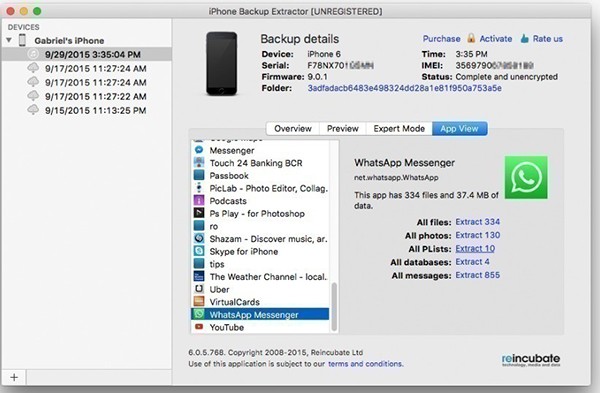Click the Uber app icon
This screenshot has width=600, height=393.
click(x=199, y=289)
